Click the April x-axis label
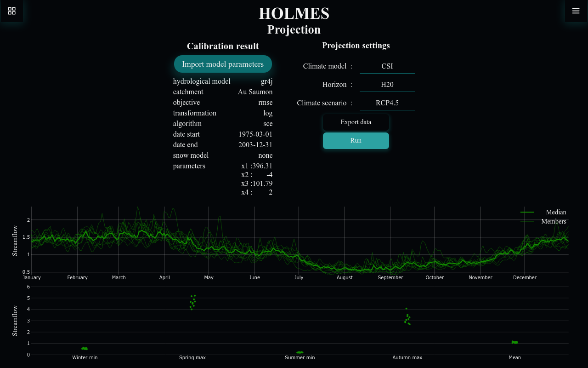Image resolution: width=588 pixels, height=368 pixels. 164,277
